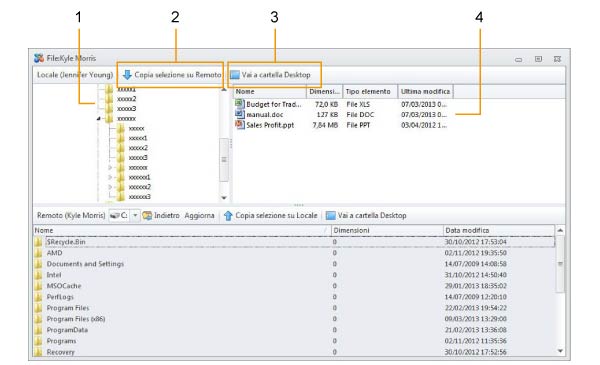Click remote list scrollbar up arrow
Image resolution: width=600 pixels, height=365 pixels.
point(560,230)
